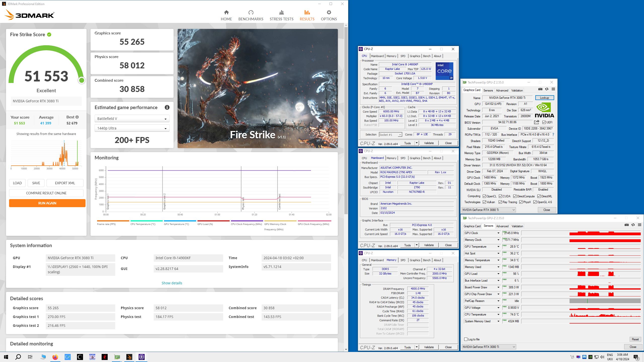
Task: Open SPD tab in the CPU-Z Memory window
Action: coord(403,260)
